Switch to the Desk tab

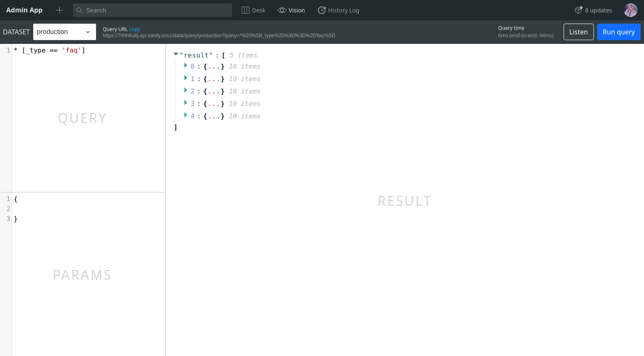pyautogui.click(x=254, y=10)
